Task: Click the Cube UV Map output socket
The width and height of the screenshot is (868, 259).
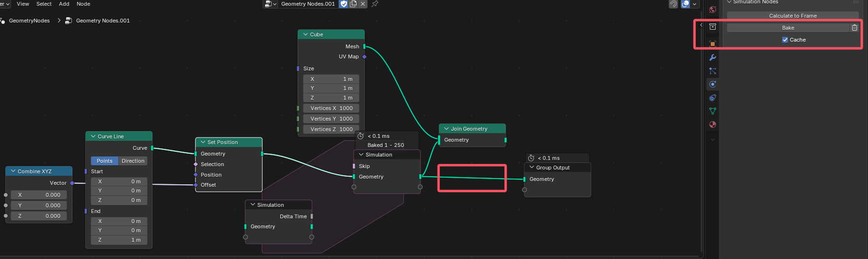Action: [x=364, y=56]
